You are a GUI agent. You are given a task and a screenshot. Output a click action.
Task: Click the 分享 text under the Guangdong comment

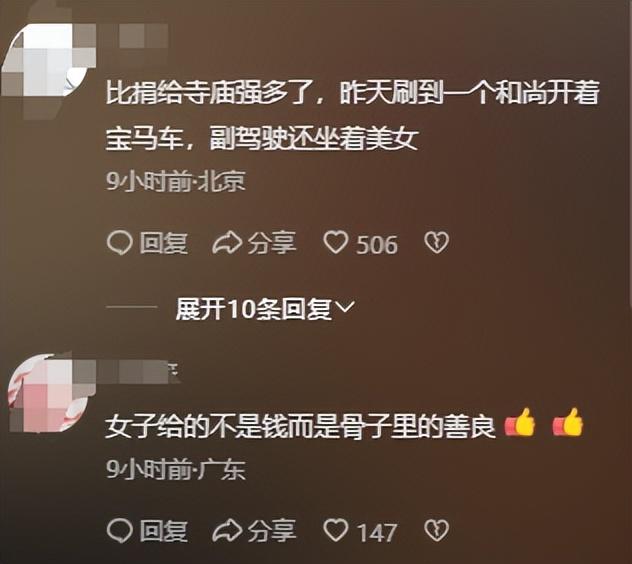272,531
